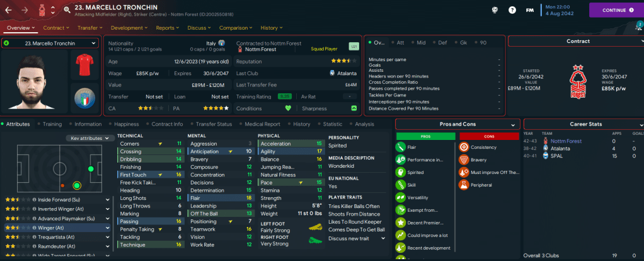Click the Conditions green heart icon

[288, 108]
